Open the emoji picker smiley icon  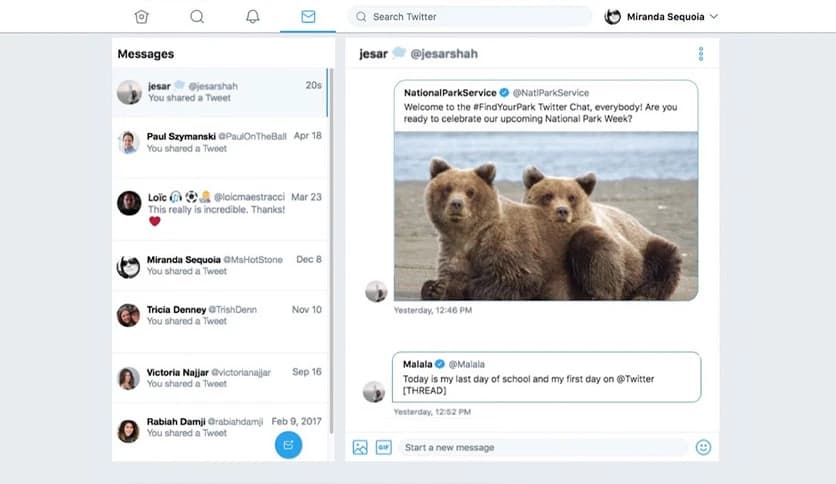[x=703, y=447]
